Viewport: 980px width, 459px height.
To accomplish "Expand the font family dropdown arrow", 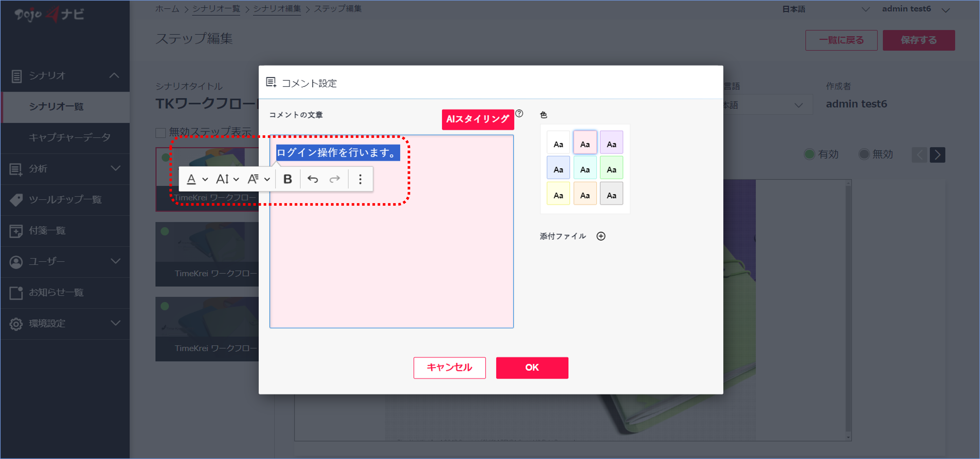I will click(267, 179).
